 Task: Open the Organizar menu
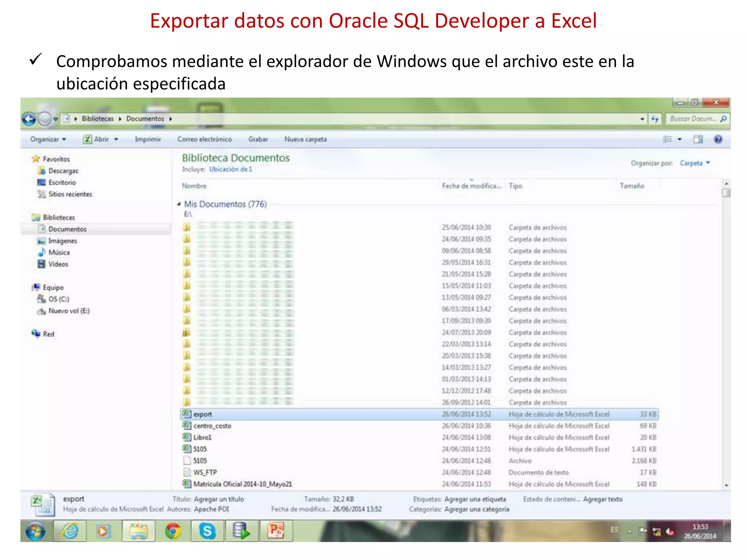pos(48,139)
